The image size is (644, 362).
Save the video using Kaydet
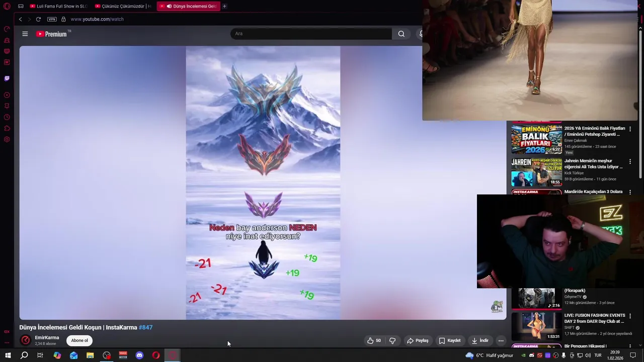[x=450, y=340]
